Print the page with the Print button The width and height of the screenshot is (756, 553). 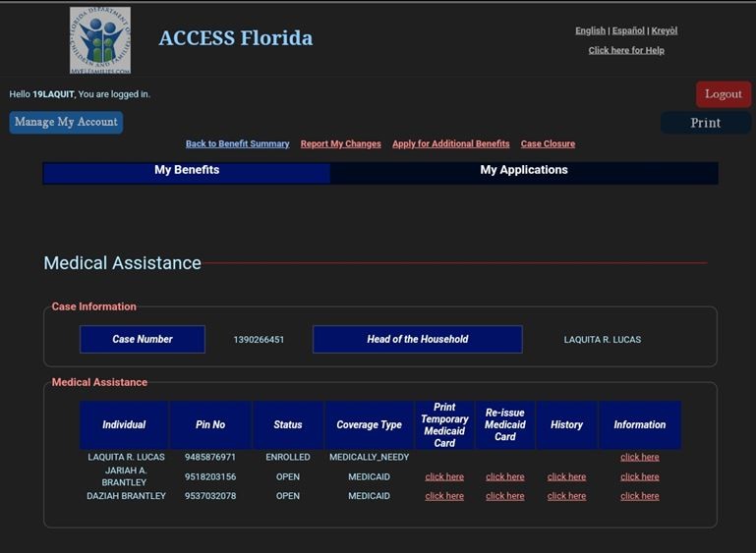pos(706,123)
